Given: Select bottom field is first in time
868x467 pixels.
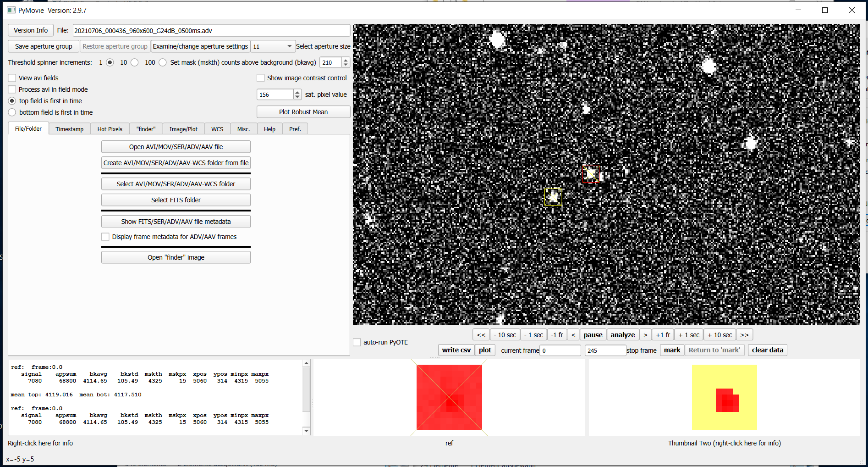Looking at the screenshot, I should pos(12,112).
